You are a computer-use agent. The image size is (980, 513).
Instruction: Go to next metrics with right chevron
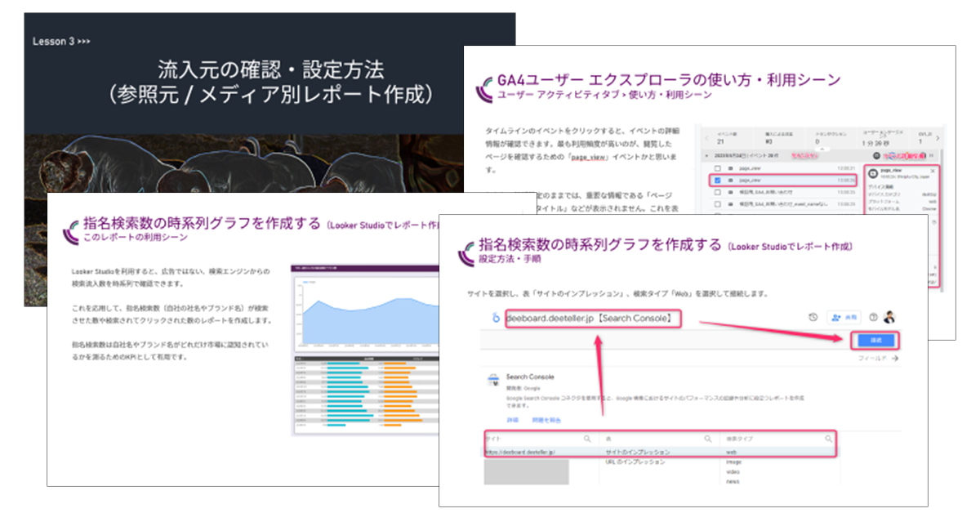pos(938,138)
